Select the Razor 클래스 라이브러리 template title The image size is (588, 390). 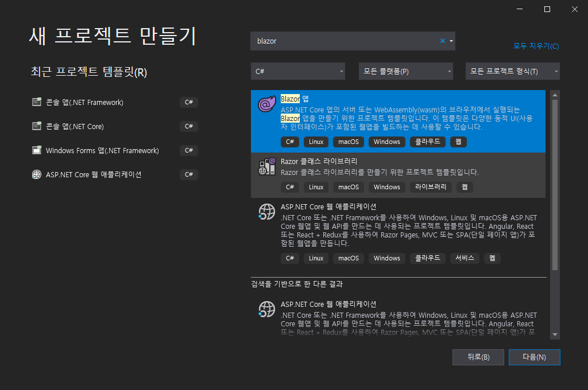tap(319, 162)
